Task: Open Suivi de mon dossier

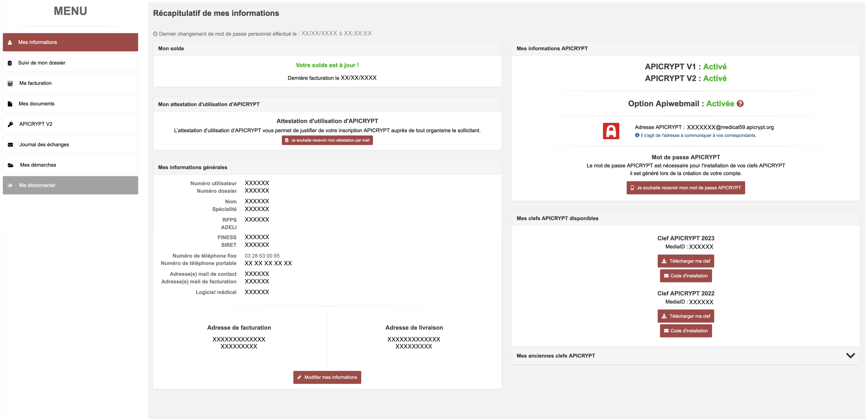Action: pyautogui.click(x=70, y=63)
